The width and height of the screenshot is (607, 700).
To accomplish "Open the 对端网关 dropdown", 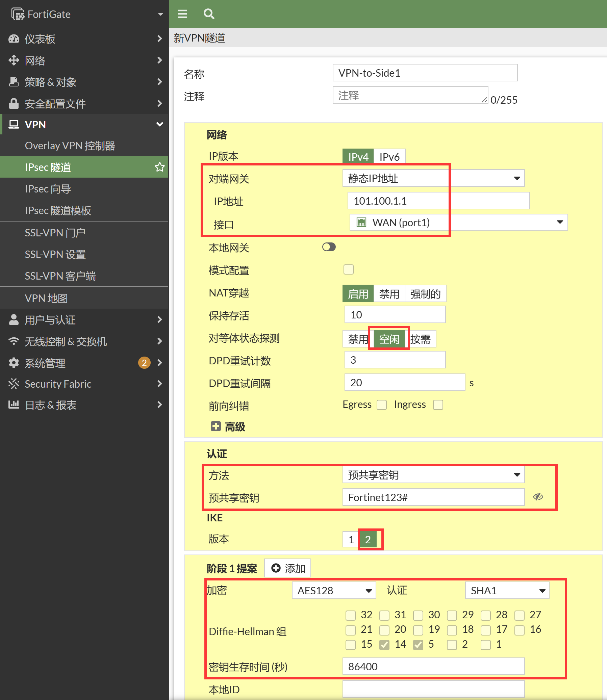I will [x=433, y=178].
